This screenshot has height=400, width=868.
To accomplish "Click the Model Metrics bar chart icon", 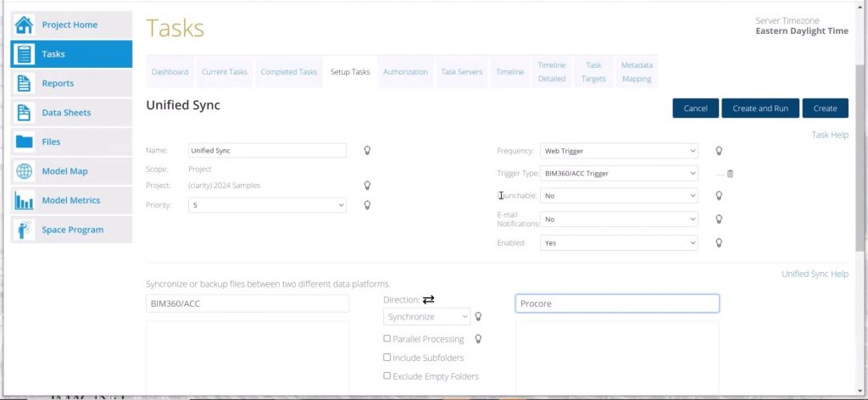I will coord(25,201).
